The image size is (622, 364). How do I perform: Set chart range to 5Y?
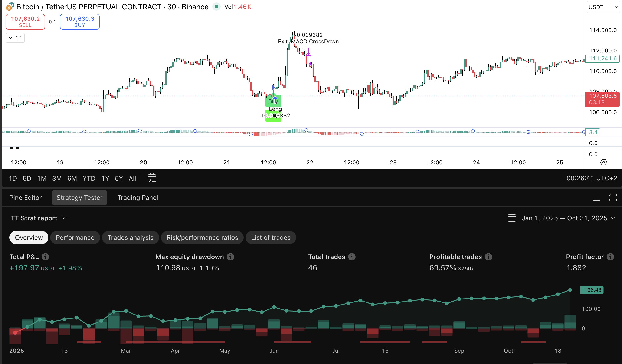119,178
